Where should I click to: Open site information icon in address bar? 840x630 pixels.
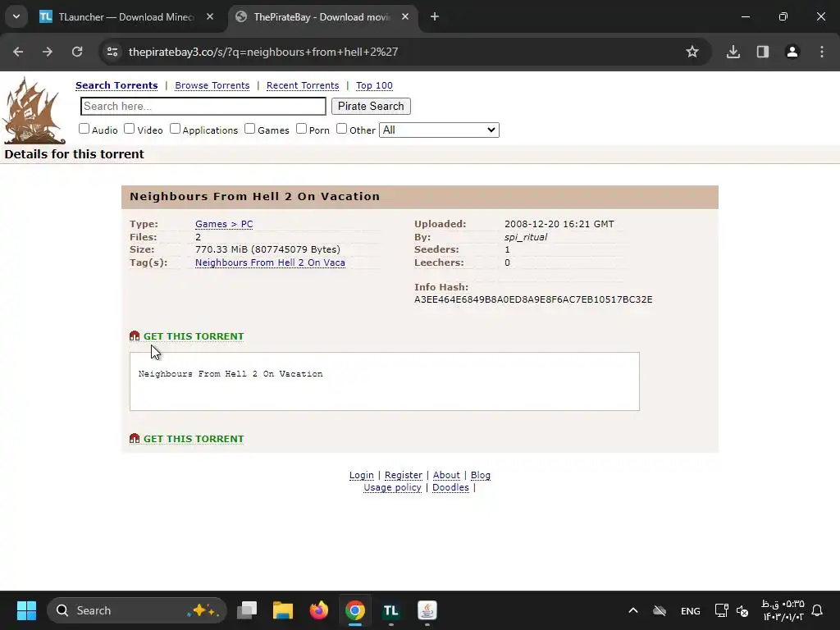pos(112,52)
